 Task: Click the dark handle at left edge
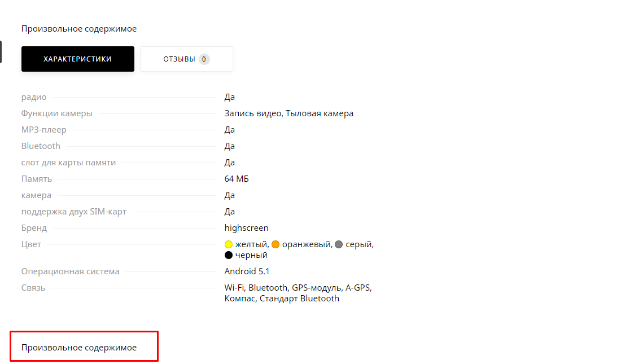tap(1, 52)
